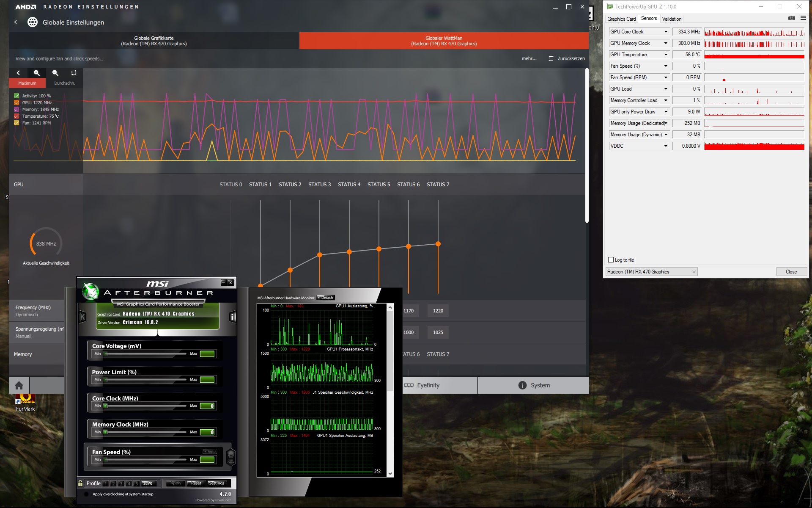
Task: Open GPU-Z hamburger menu icon
Action: tap(803, 18)
